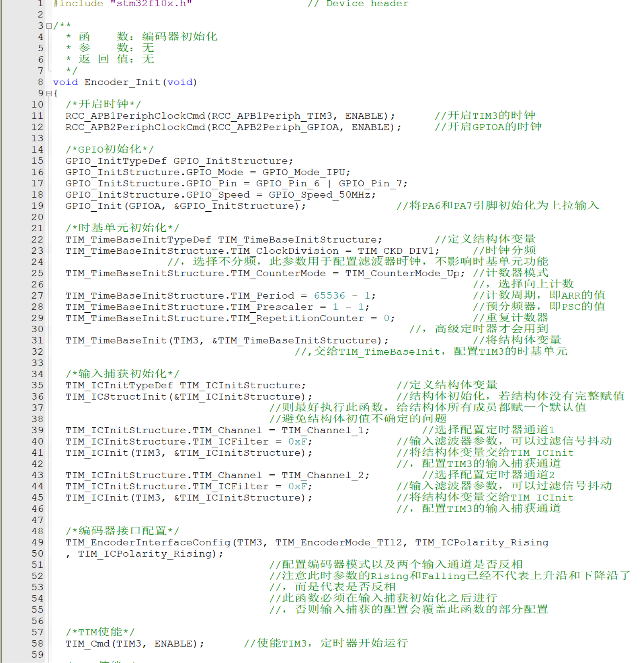Click the 编码器初始化 header comment

180,37
